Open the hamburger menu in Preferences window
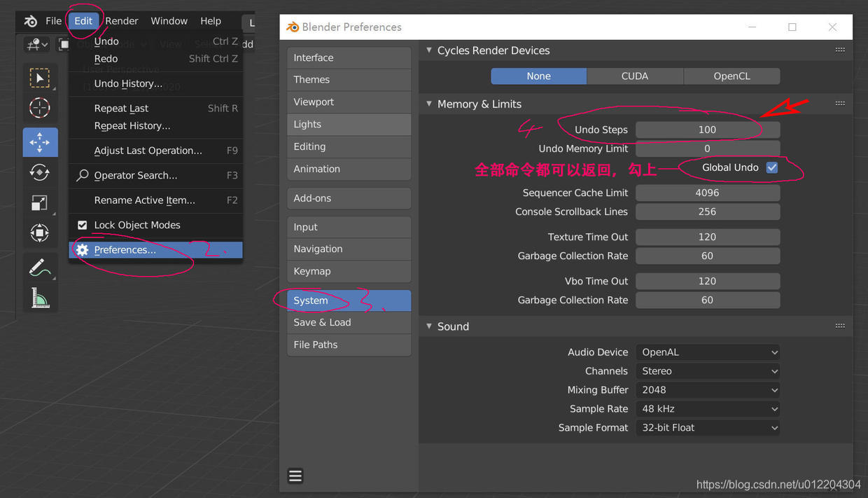 (x=295, y=476)
